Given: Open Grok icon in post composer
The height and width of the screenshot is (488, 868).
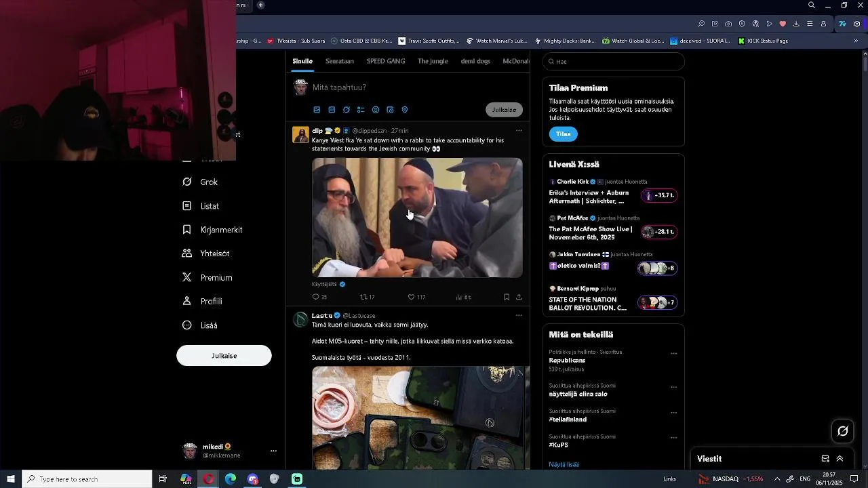Looking at the screenshot, I should coord(347,110).
